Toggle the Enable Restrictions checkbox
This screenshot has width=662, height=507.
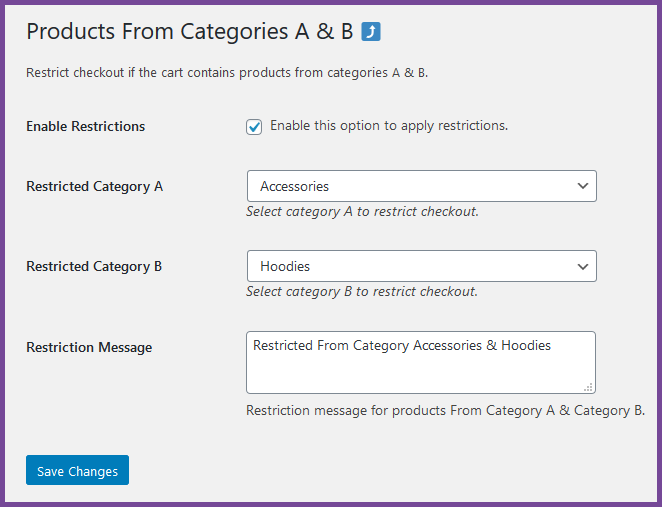pos(254,127)
